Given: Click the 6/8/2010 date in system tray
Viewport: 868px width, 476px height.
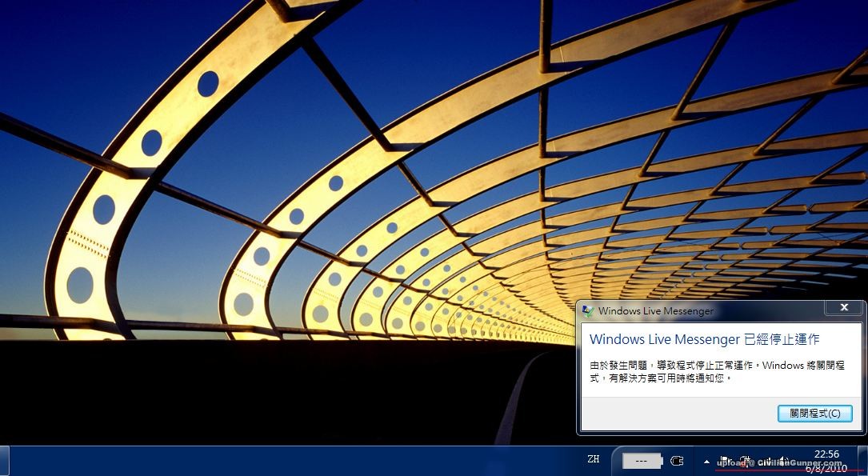Looking at the screenshot, I should point(826,468).
